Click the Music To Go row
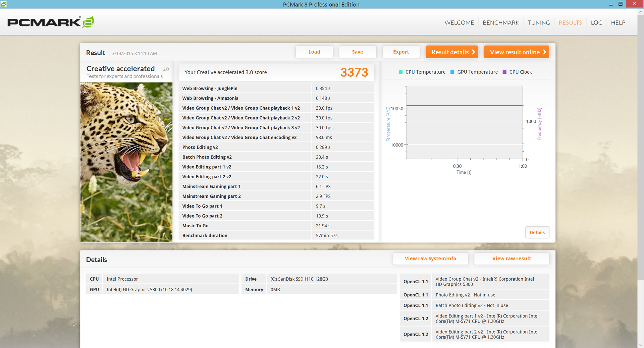This screenshot has height=348, width=644. 276,226
